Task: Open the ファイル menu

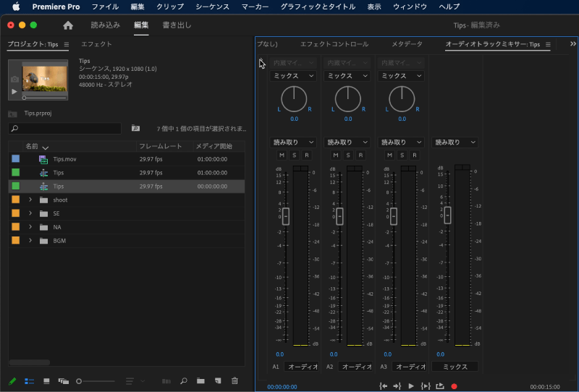Action: click(105, 7)
